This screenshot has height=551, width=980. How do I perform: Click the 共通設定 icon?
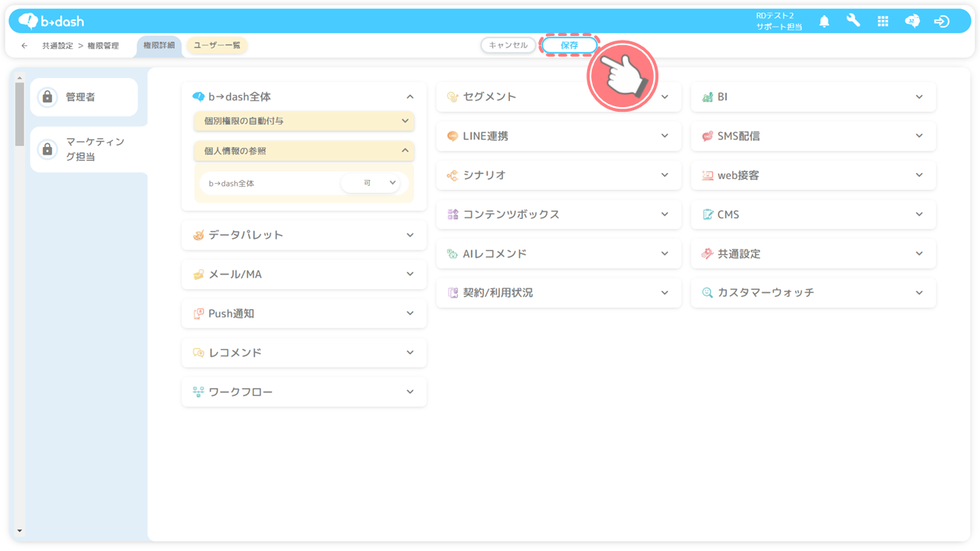click(x=707, y=253)
